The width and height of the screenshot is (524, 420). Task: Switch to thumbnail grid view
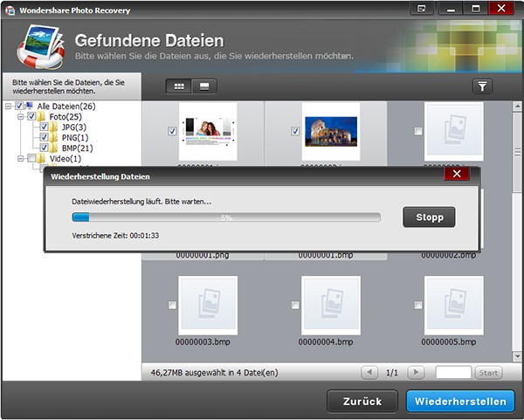[180, 86]
